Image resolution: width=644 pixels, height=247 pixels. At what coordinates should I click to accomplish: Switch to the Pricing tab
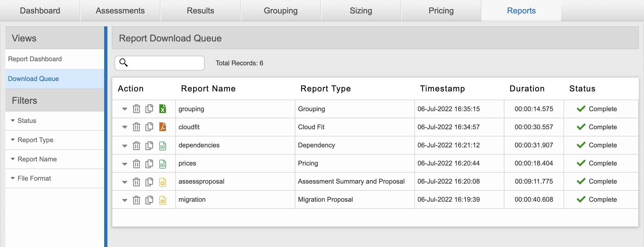441,11
